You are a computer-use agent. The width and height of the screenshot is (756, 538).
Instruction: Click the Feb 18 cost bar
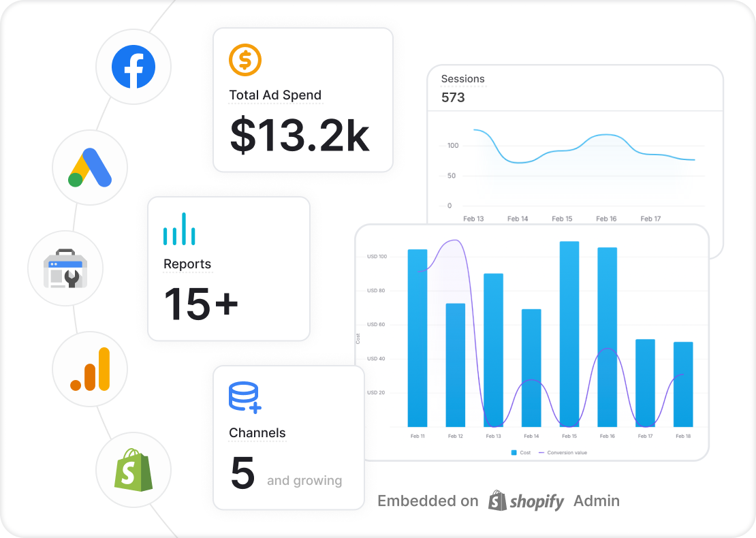683,384
